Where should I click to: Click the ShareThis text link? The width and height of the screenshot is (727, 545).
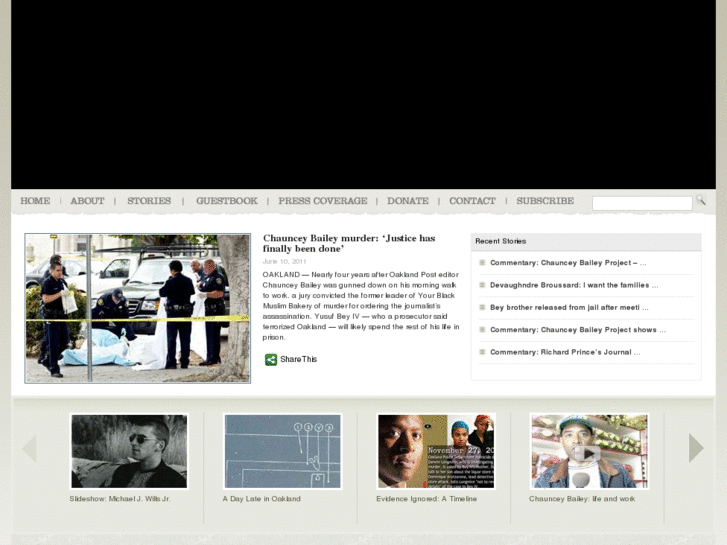coord(298,359)
